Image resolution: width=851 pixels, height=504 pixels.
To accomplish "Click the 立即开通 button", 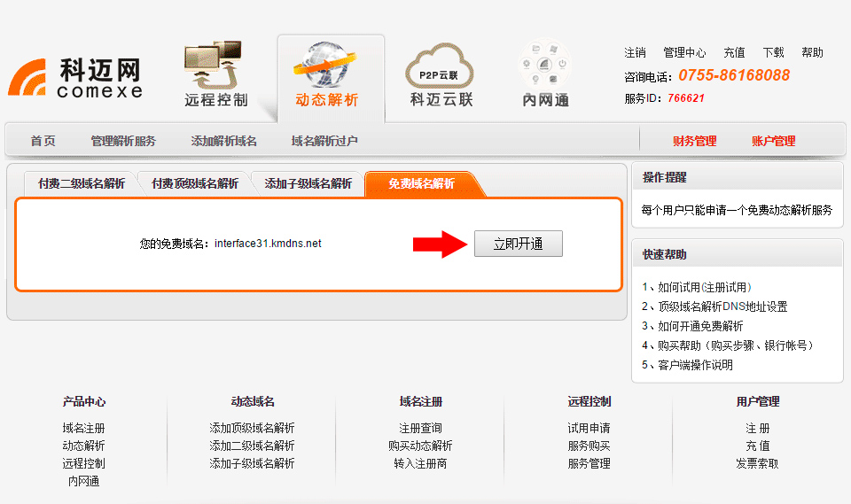I will click(519, 244).
